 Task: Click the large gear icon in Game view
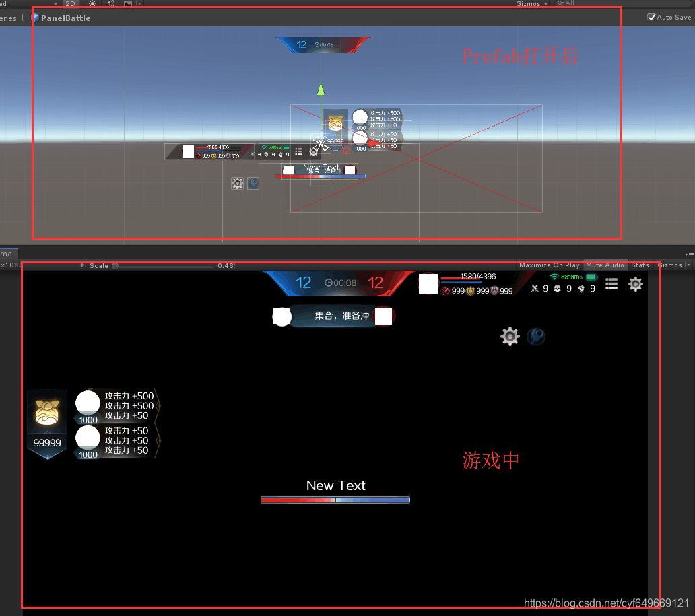[510, 337]
